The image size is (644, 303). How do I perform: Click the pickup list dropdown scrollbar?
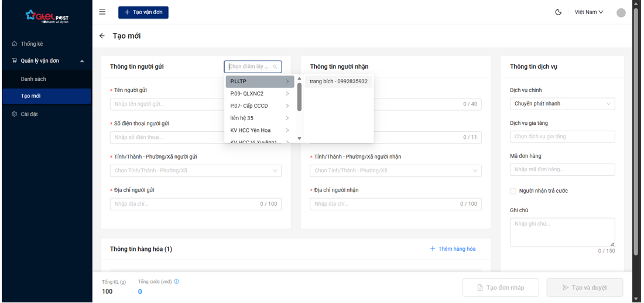(299, 97)
